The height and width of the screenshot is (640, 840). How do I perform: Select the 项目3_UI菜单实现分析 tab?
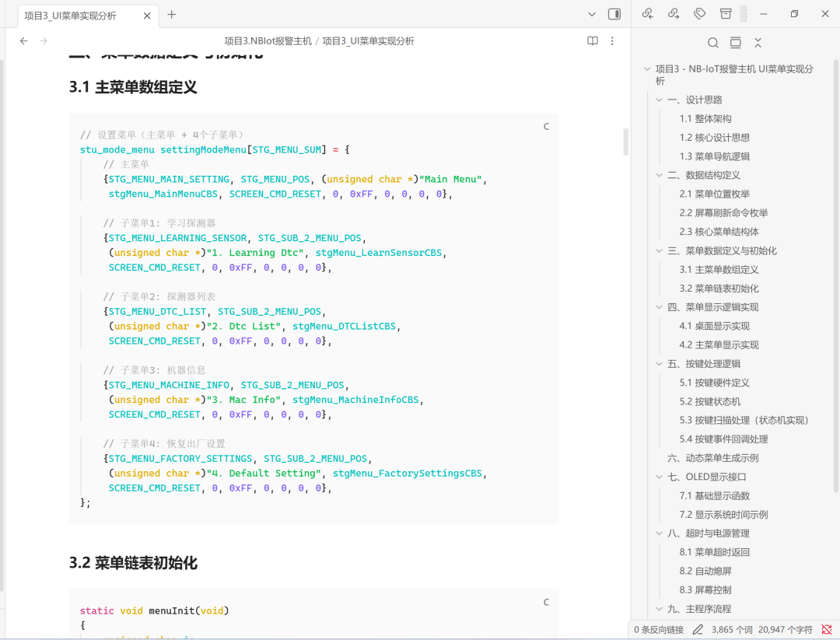coord(89,16)
